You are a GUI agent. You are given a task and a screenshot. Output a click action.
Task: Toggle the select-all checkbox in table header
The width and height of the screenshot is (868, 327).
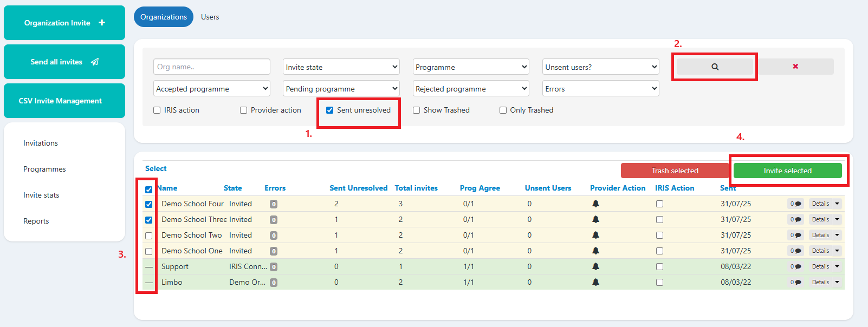pyautogui.click(x=149, y=189)
